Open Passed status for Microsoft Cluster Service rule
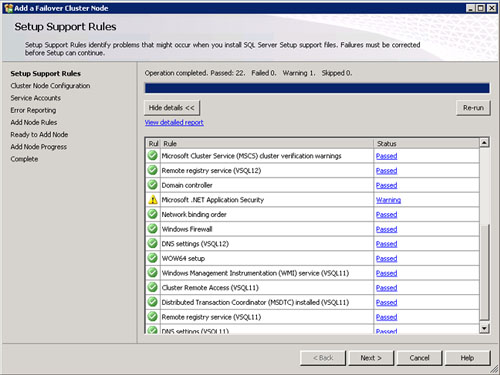500x375 pixels. tap(386, 156)
